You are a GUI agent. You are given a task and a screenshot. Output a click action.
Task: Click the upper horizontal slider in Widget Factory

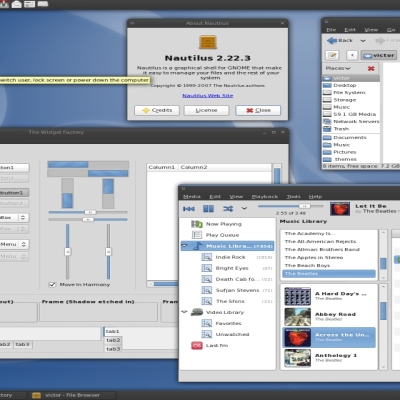point(88,212)
